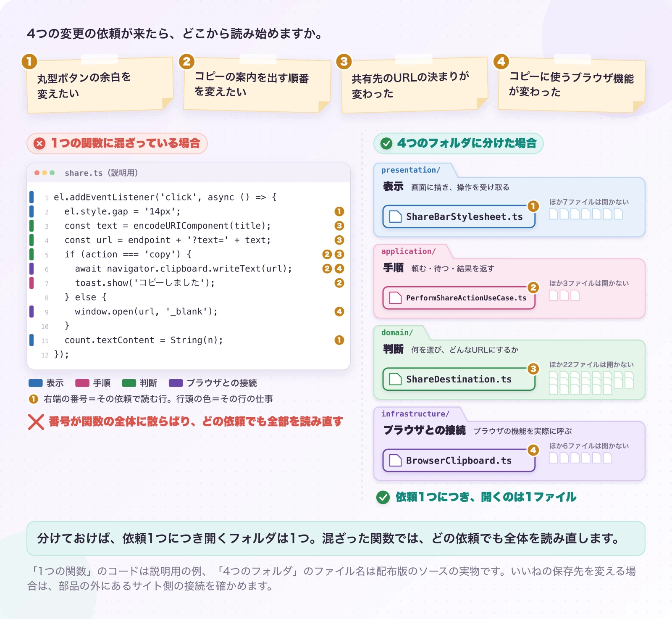Click the file icon beside ShareBarStylesheet.ts
672x619 pixels.
pyautogui.click(x=395, y=216)
